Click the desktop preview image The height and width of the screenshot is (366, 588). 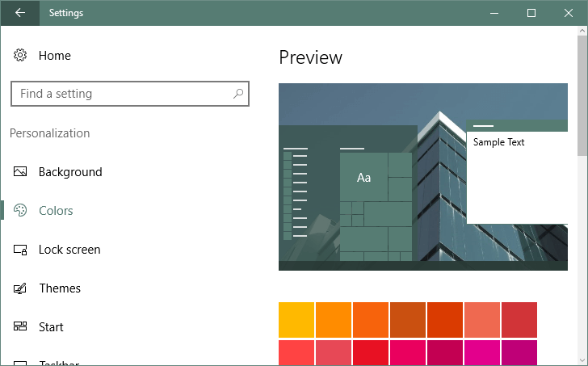pyautogui.click(x=423, y=177)
